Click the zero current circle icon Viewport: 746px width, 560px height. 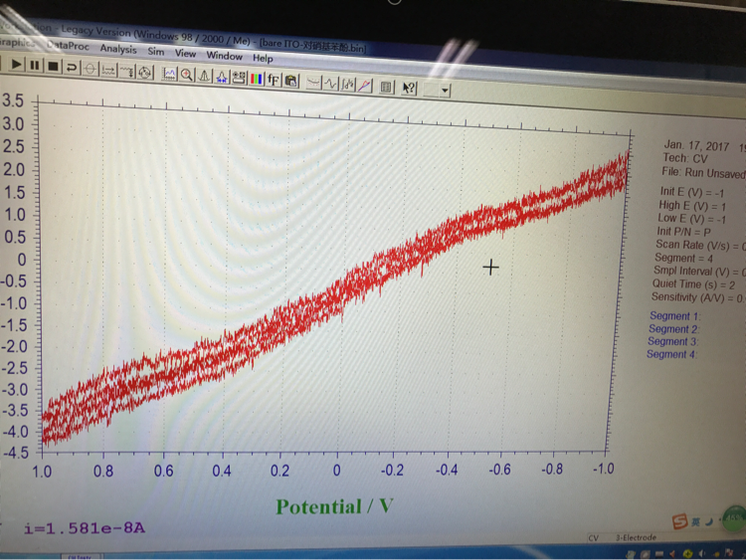[90, 69]
